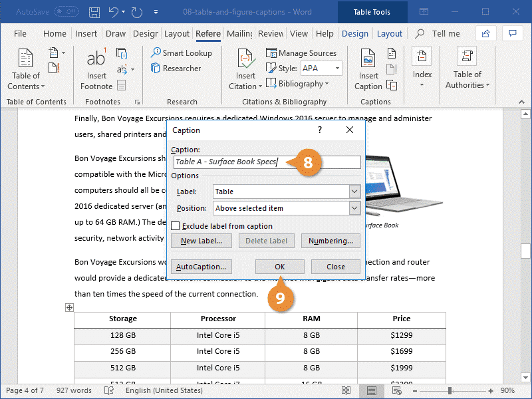Switch to the References ribbon tab
Viewport: 532px width, 399px height.
tap(208, 33)
